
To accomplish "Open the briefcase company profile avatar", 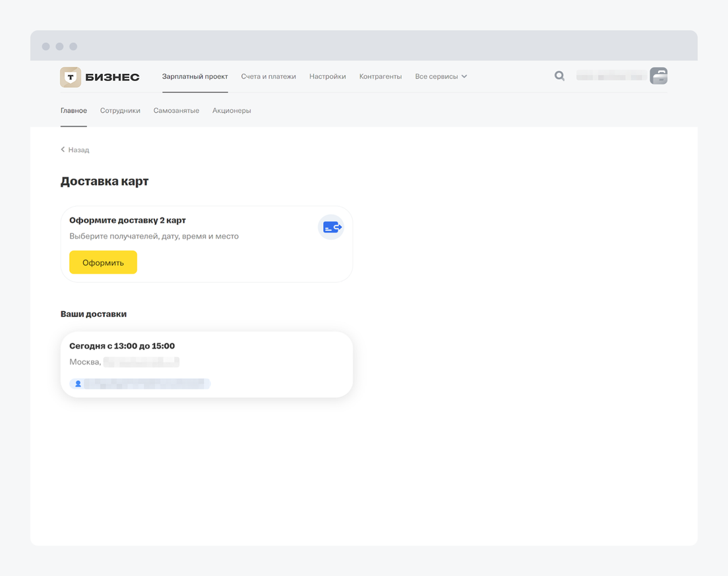I will coord(658,76).
